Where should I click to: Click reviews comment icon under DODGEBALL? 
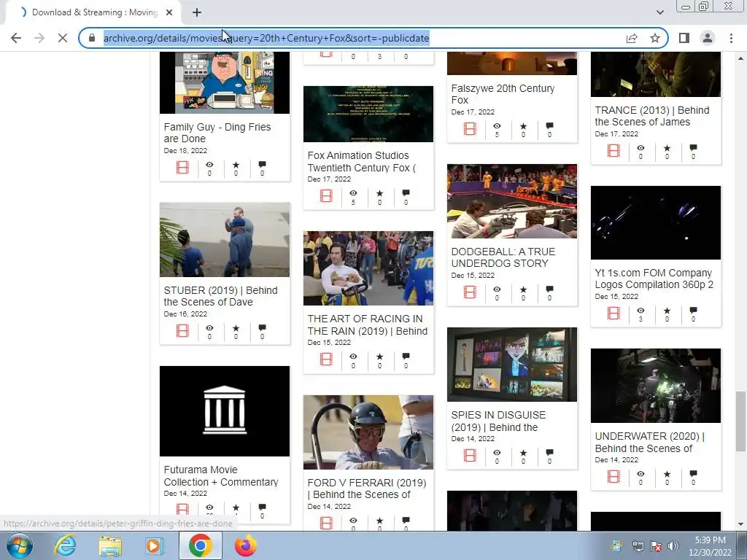click(x=550, y=289)
